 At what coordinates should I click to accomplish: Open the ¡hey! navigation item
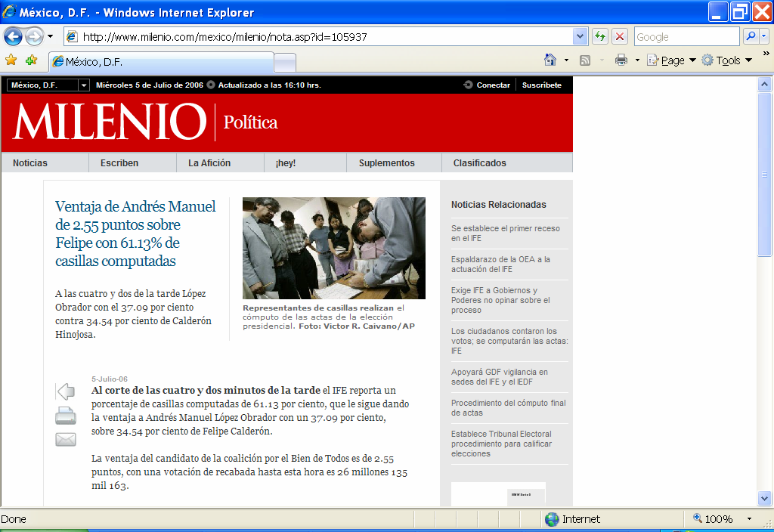[x=286, y=163]
